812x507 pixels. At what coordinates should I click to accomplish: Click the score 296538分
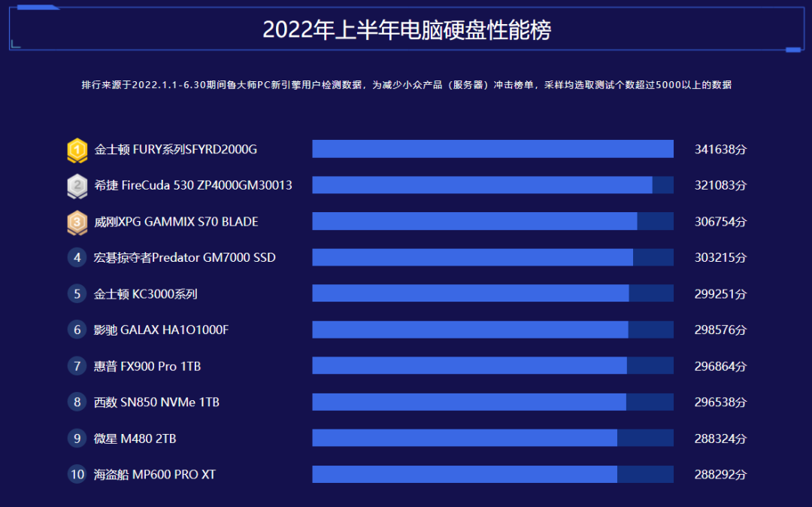click(720, 402)
